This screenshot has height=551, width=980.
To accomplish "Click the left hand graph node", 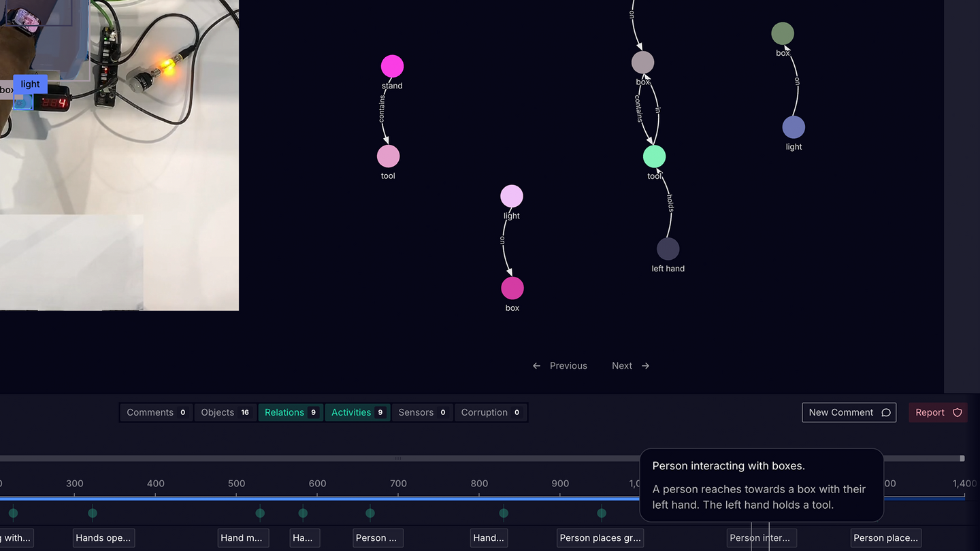I will (668, 249).
